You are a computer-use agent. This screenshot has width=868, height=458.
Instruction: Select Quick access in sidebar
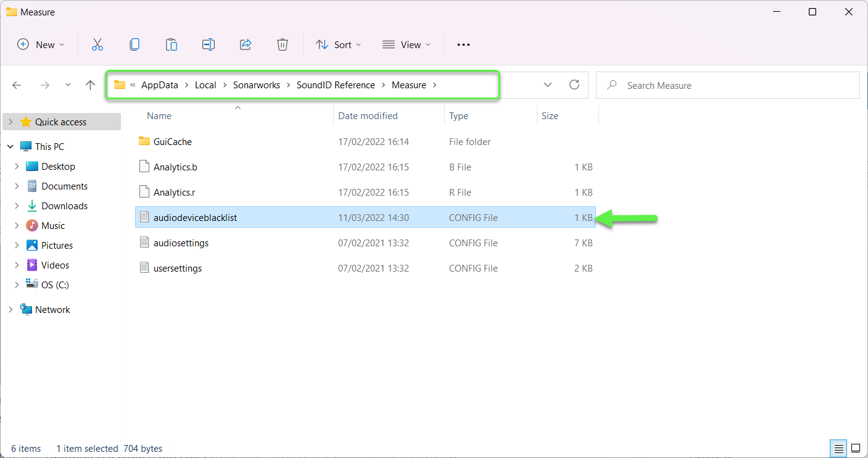(60, 122)
